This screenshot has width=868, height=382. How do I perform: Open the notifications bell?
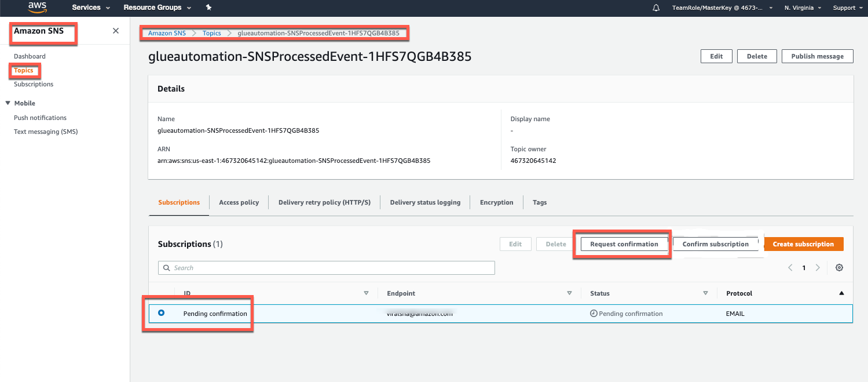(x=656, y=8)
